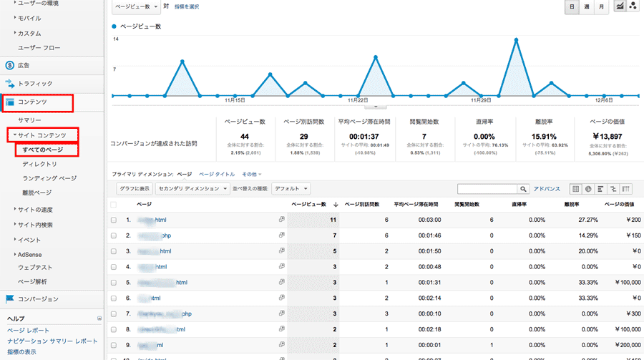This screenshot has width=644, height=360.
Task: Open row 1 page in new window
Action: 281,220
